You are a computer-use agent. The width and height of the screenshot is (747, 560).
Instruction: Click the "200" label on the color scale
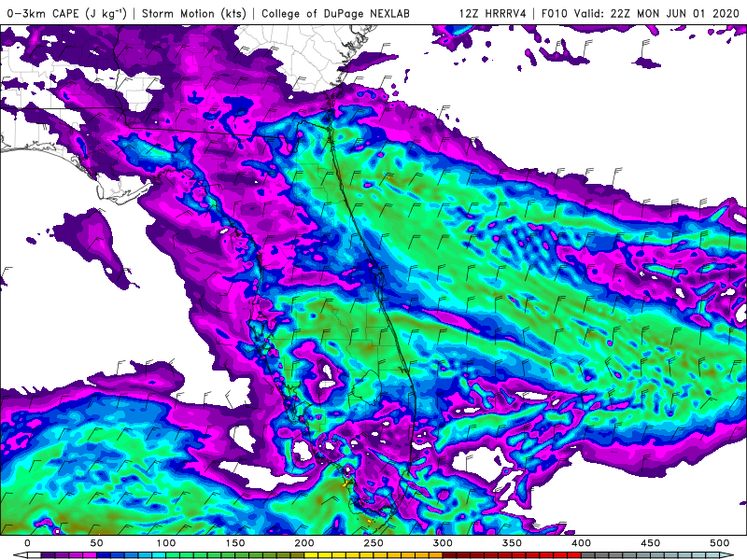click(x=304, y=543)
